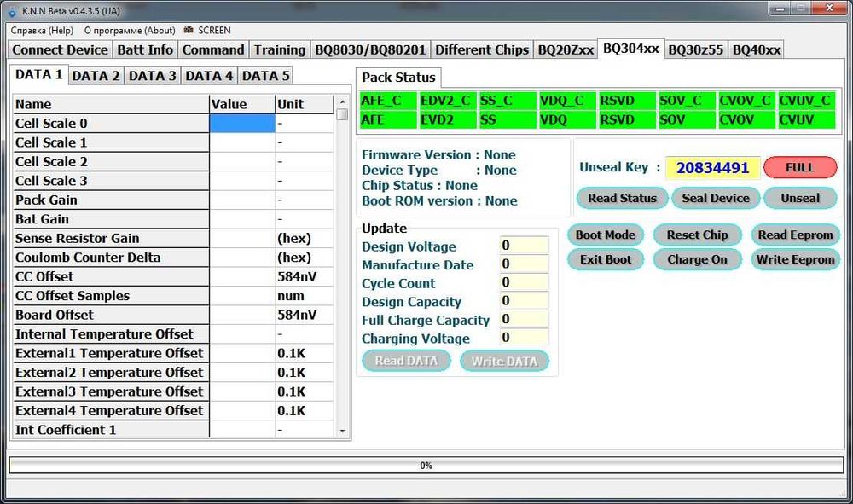Switch to the BQ40xx tab
The image size is (853, 504).
click(x=756, y=49)
